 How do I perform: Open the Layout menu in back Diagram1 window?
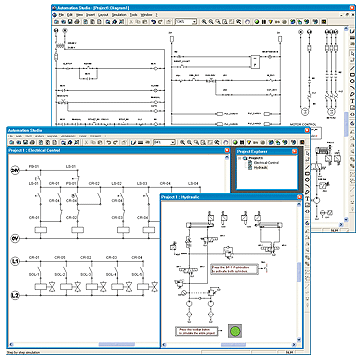point(103,15)
